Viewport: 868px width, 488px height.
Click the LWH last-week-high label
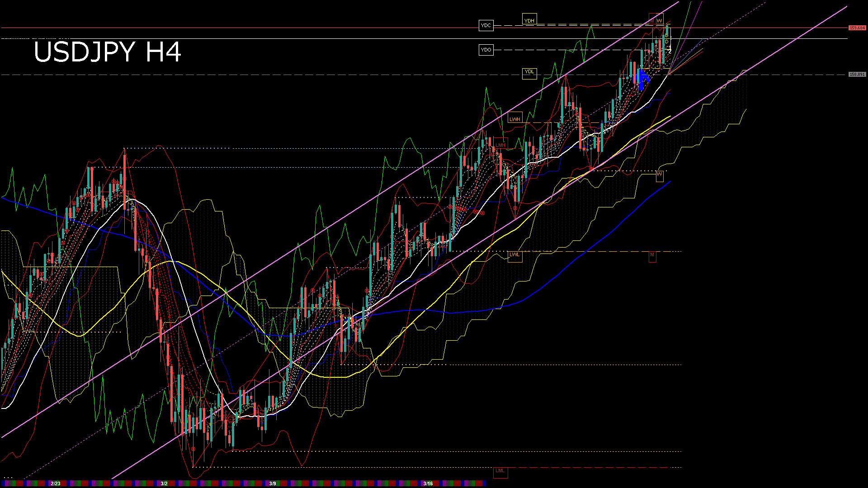515,119
